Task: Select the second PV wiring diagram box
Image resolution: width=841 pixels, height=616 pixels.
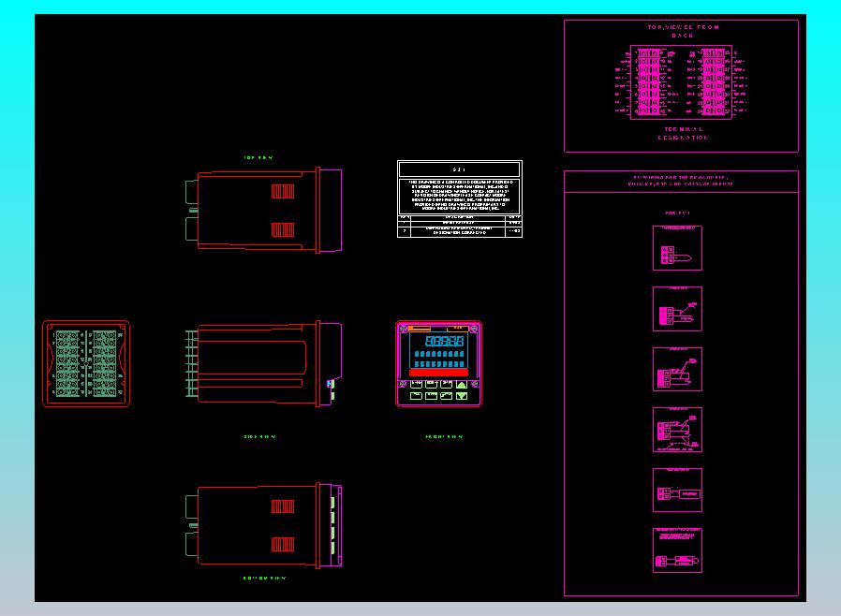Action: pyautogui.click(x=677, y=309)
